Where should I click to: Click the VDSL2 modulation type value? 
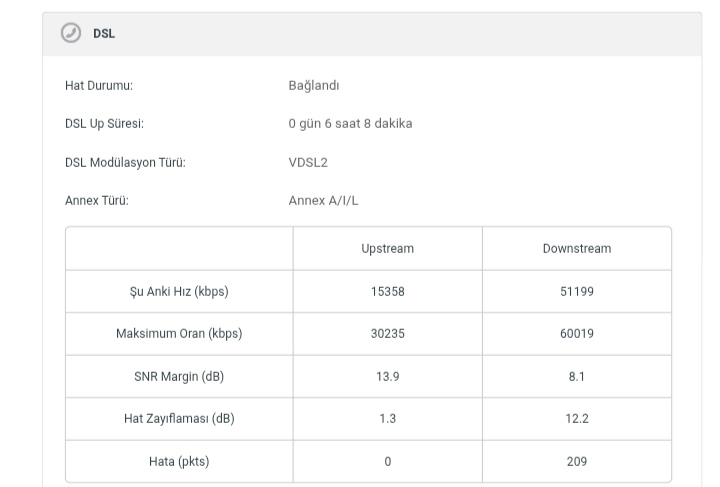(x=308, y=163)
